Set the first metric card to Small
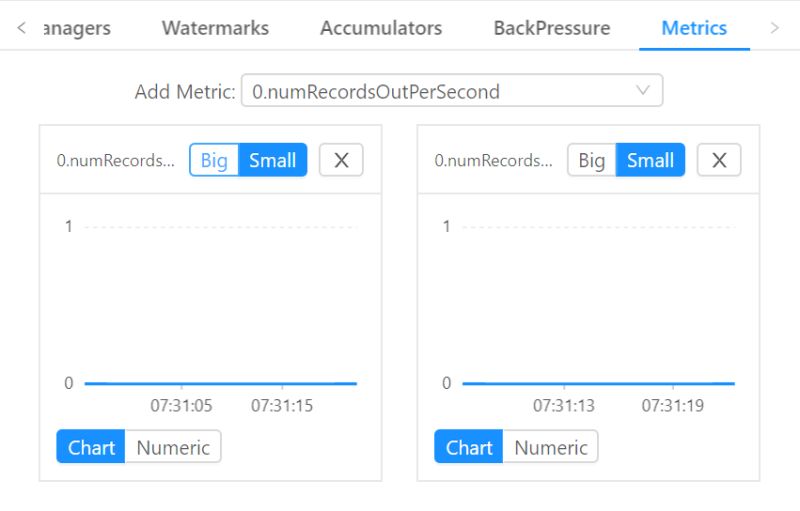 pos(272,160)
